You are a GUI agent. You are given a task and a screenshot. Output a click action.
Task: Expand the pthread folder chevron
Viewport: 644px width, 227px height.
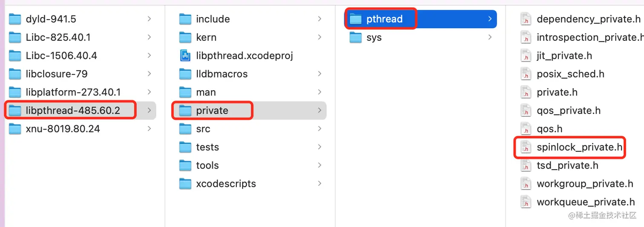(x=490, y=19)
